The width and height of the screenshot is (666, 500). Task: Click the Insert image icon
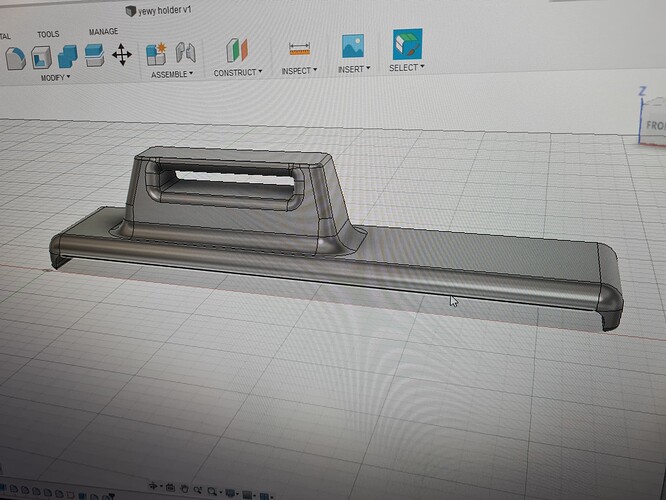point(352,46)
